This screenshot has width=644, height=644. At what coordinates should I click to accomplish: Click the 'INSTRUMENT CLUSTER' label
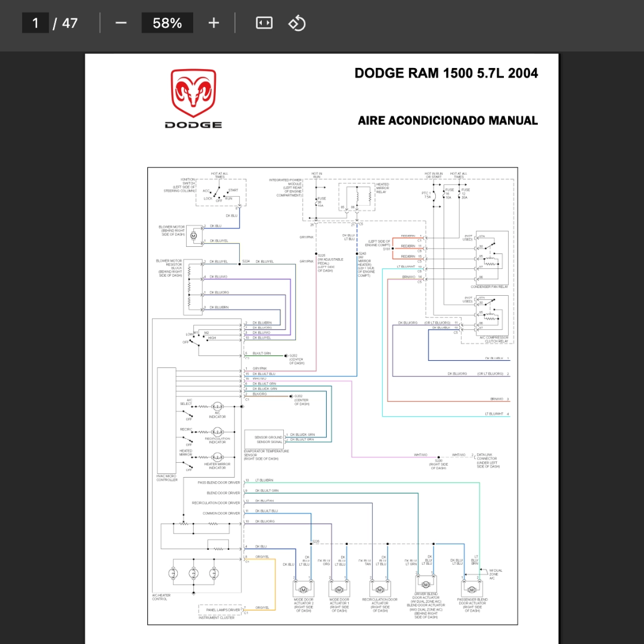[216, 617]
